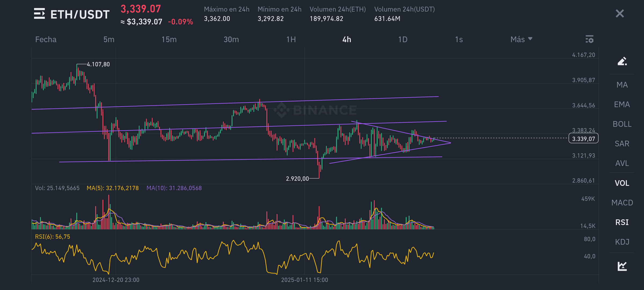
Task: Click the 3.644,56 price axis label
Action: (x=583, y=105)
